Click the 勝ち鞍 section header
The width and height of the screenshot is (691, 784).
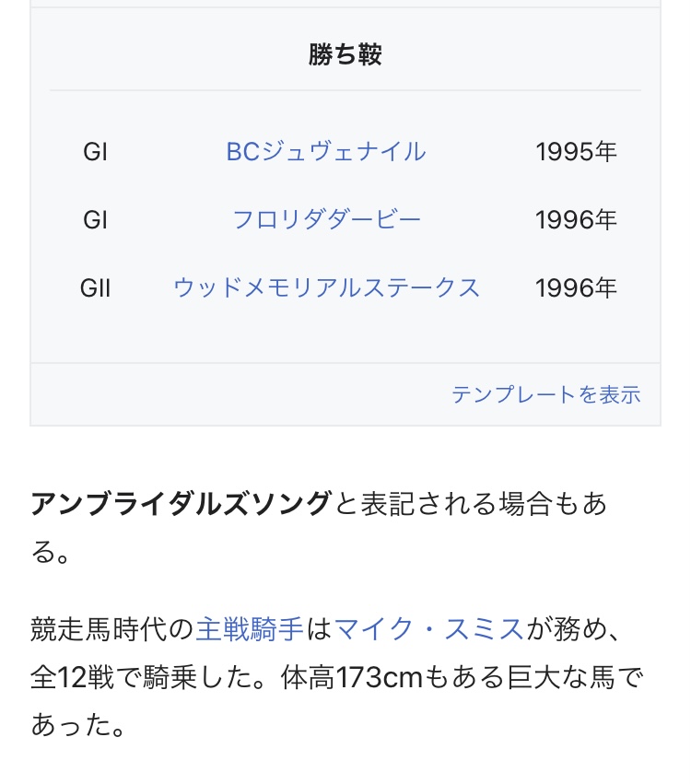click(345, 55)
